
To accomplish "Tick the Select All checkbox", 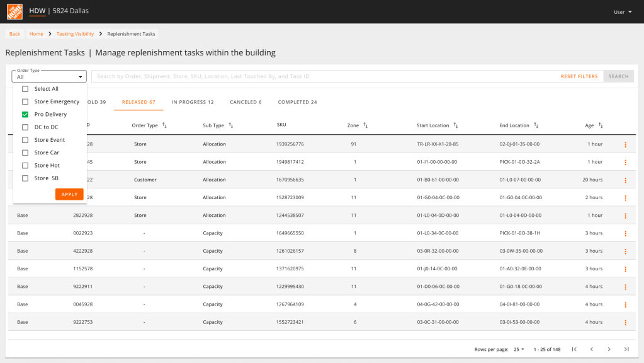I will click(x=25, y=89).
